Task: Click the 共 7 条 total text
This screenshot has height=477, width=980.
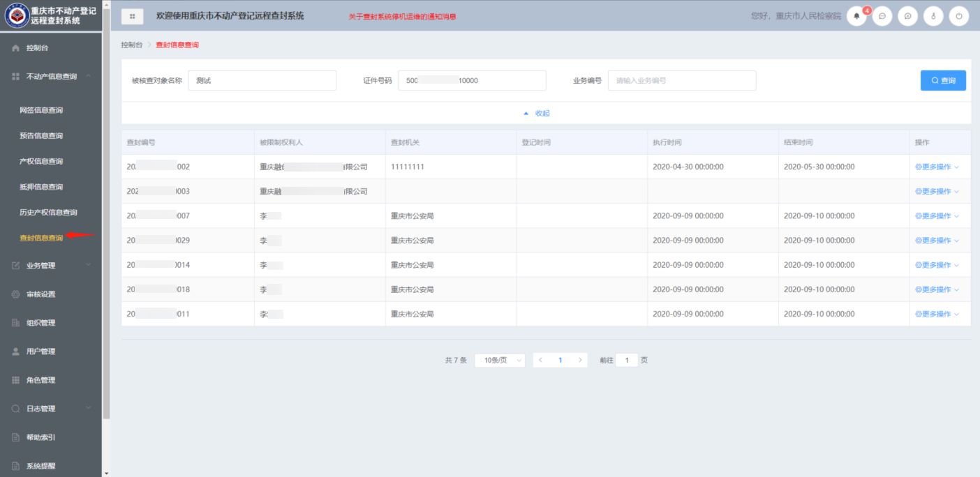Action: pos(456,360)
